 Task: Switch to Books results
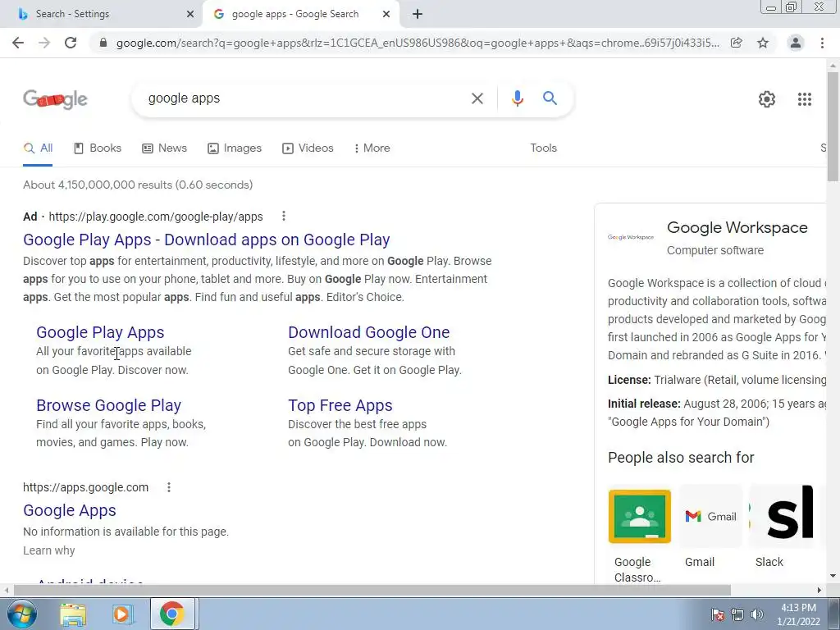pos(98,148)
